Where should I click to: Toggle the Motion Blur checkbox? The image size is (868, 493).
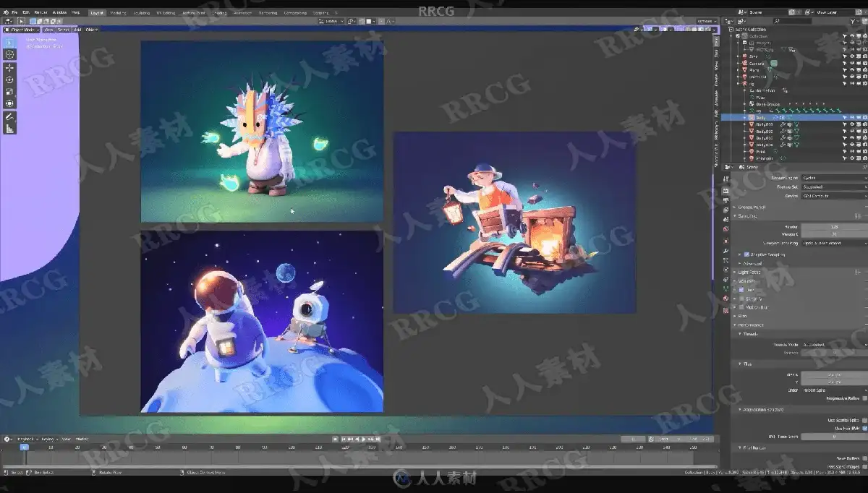(x=741, y=307)
